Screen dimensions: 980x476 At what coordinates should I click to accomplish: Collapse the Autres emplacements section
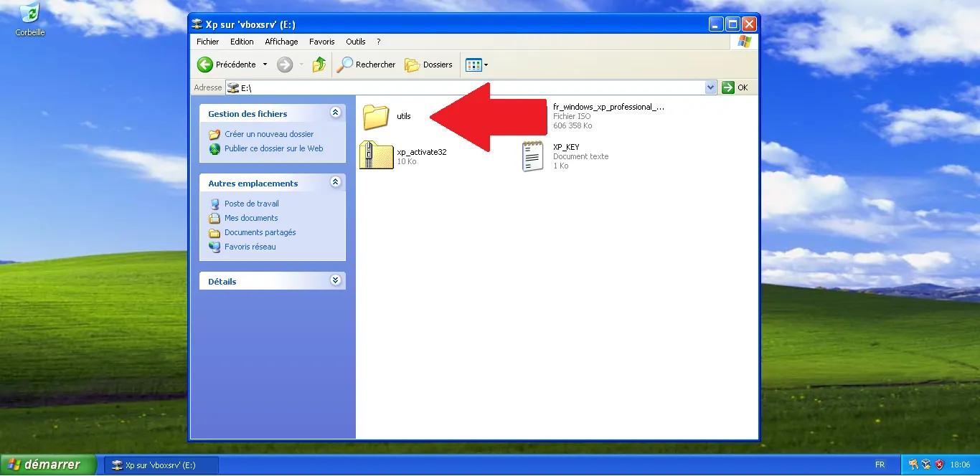pyautogui.click(x=335, y=183)
